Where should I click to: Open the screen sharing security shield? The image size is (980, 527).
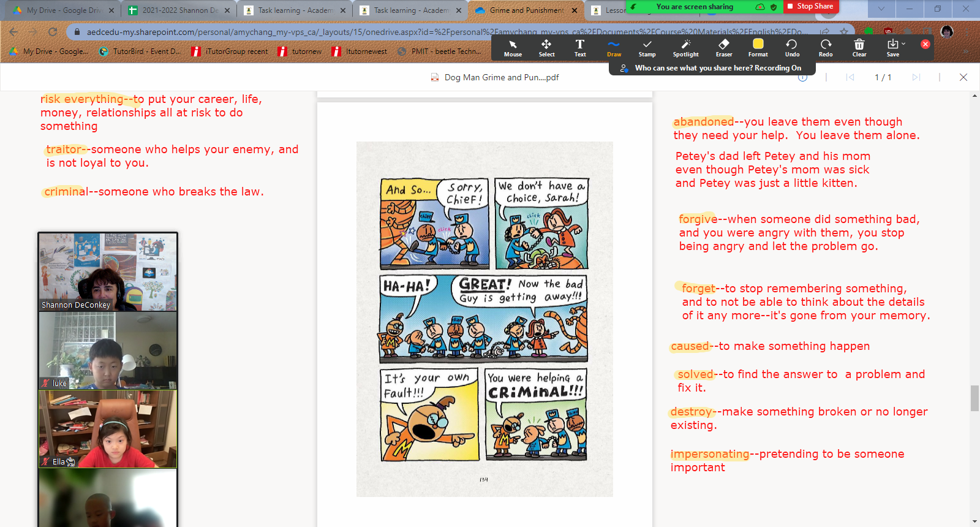[774, 7]
